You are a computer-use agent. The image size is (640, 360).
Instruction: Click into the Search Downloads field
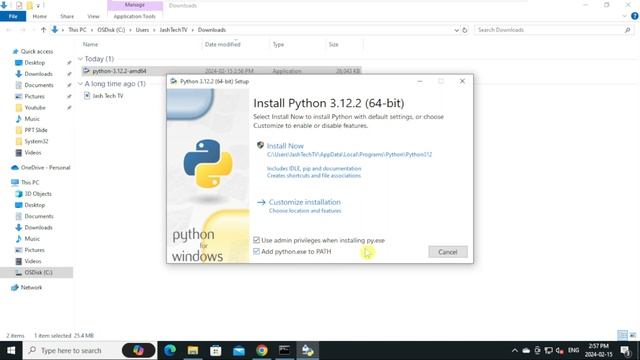pos(548,30)
